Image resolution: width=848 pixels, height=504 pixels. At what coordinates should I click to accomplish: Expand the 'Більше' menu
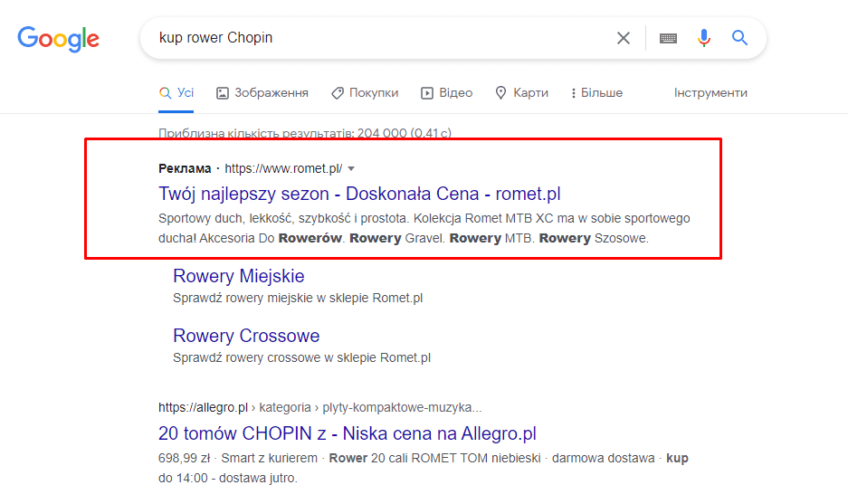[x=596, y=93]
